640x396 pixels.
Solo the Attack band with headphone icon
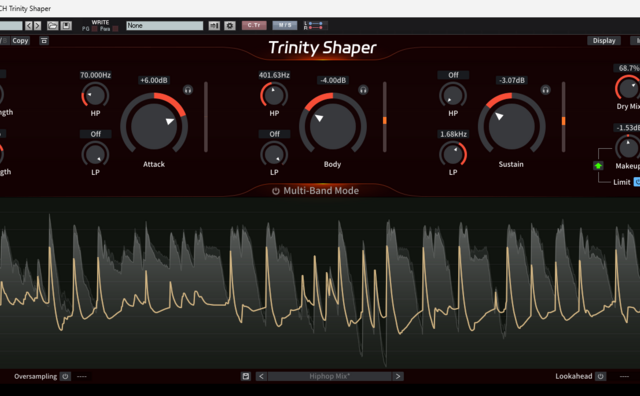pos(188,90)
